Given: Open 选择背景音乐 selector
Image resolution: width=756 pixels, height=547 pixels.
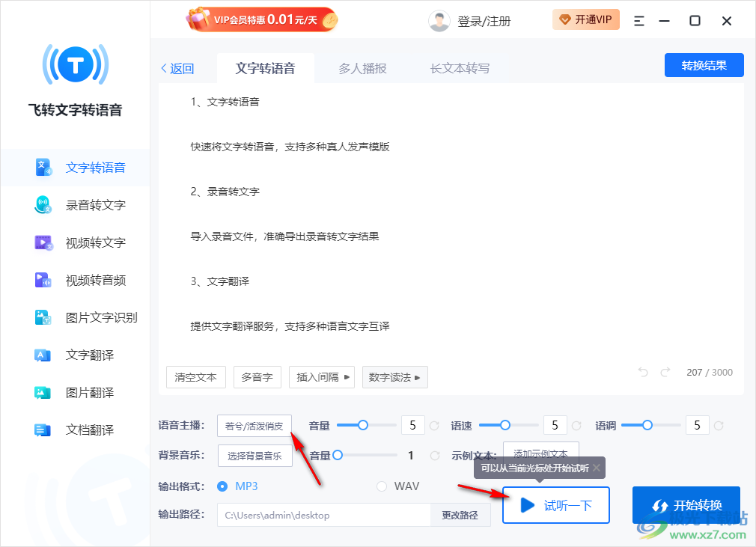Looking at the screenshot, I should pos(255,456).
